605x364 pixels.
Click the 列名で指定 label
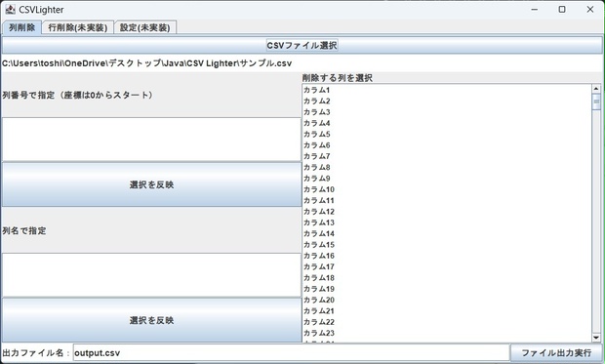pyautogui.click(x=24, y=231)
